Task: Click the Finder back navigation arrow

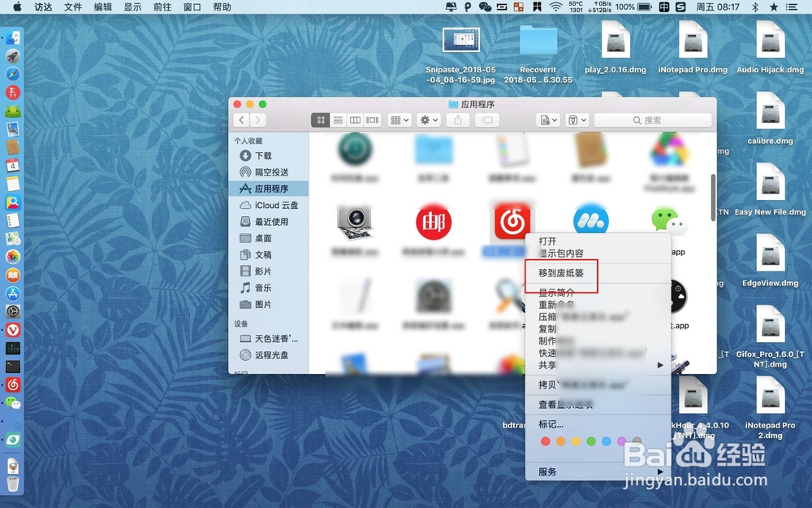Action: (241, 120)
